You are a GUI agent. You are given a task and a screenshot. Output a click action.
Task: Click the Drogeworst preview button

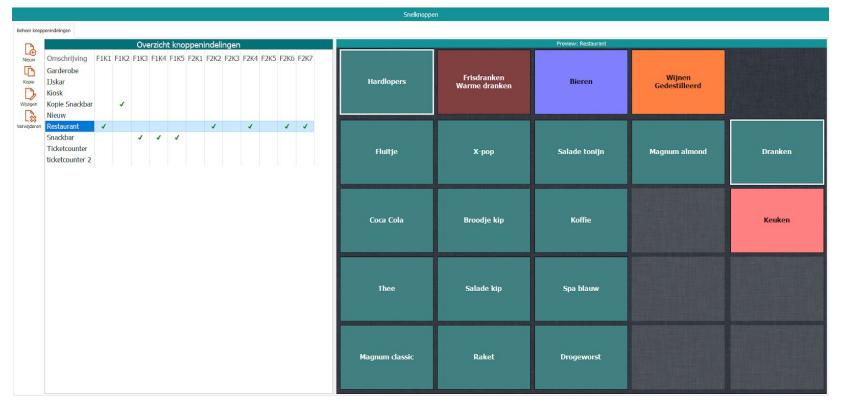click(x=580, y=357)
